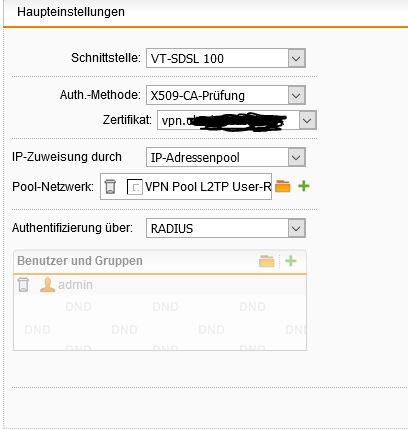The image size is (408, 429).
Task: Click the admin user avatar icon
Action: (x=47, y=285)
